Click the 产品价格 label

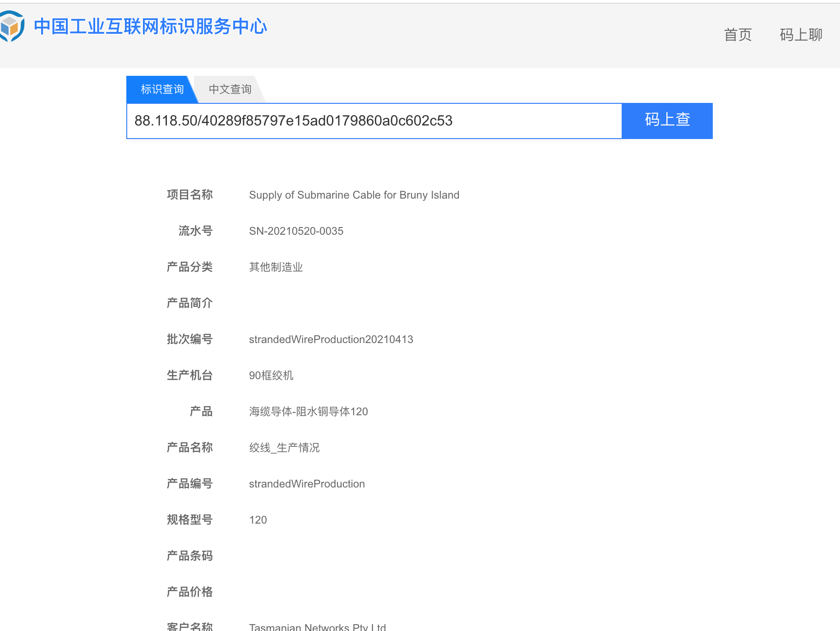[x=189, y=592]
